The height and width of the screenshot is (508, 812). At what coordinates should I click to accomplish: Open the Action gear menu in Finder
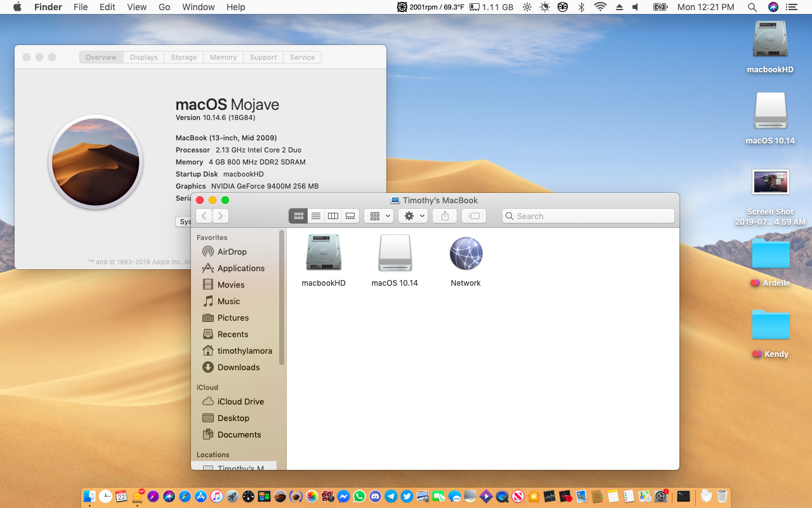click(413, 216)
